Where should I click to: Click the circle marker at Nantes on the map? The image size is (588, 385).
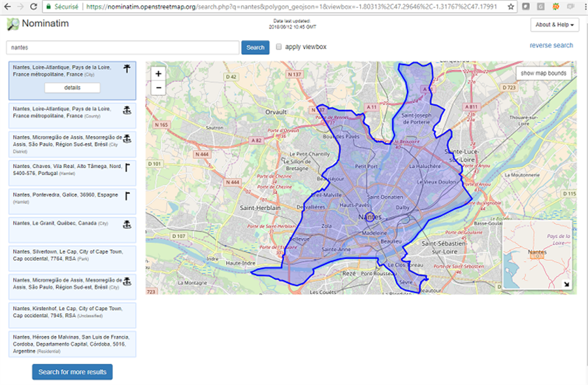[x=370, y=217]
